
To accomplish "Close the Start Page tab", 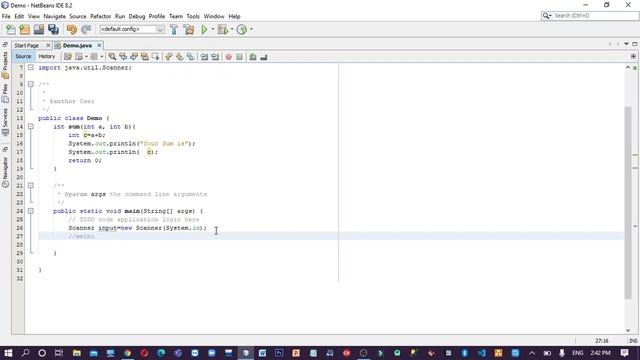I will [48, 45].
